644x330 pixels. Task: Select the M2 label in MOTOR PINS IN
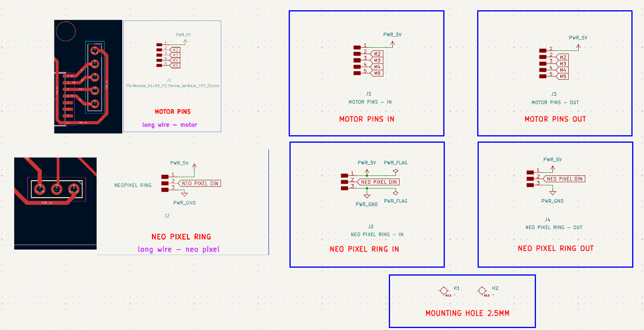coord(377,54)
